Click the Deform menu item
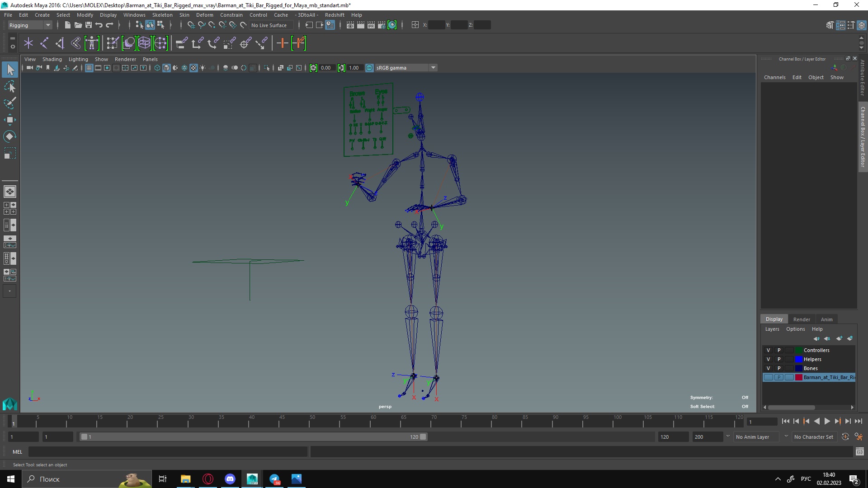Screen dimensions: 868x488 205,14
